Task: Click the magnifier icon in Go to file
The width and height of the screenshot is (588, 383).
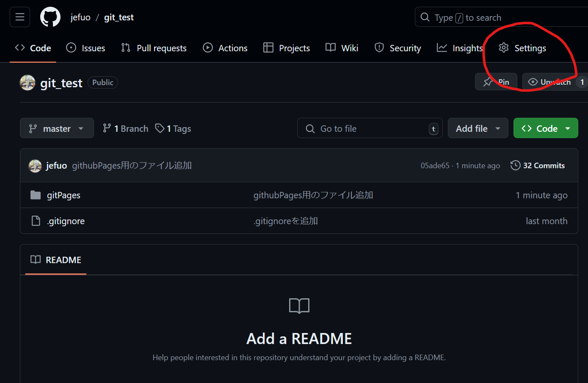Action: [310, 129]
